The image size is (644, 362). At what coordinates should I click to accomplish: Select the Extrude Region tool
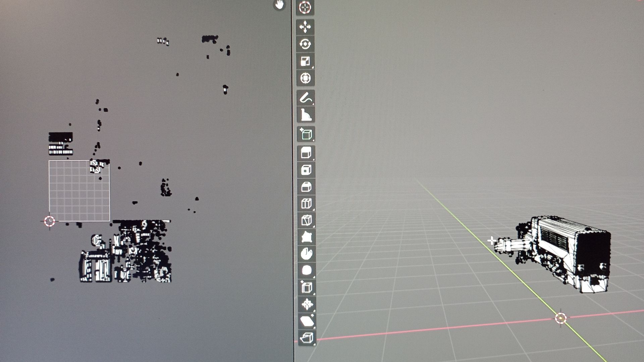click(306, 153)
